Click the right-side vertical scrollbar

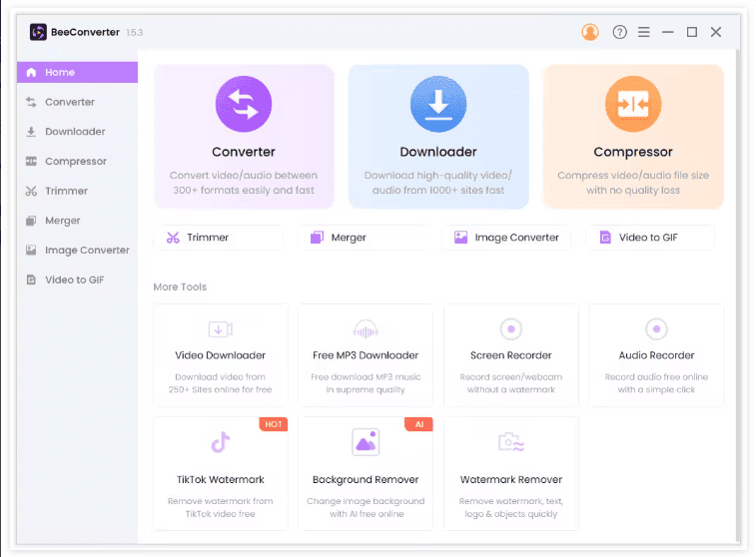738,293
